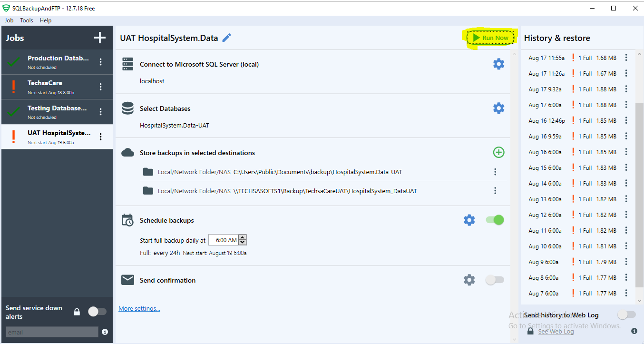Open SQL Server connection settings gear
644x344 pixels.
pos(498,64)
